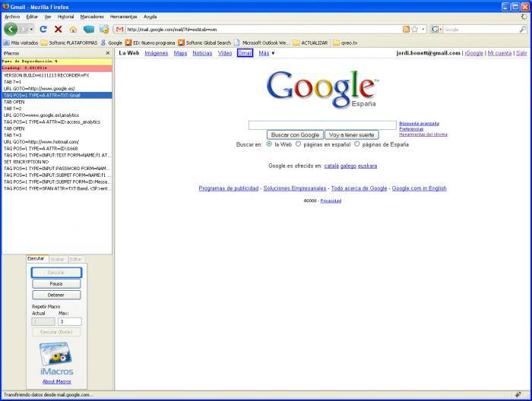
Task: Select the páginas de España radio button
Action: (357, 144)
